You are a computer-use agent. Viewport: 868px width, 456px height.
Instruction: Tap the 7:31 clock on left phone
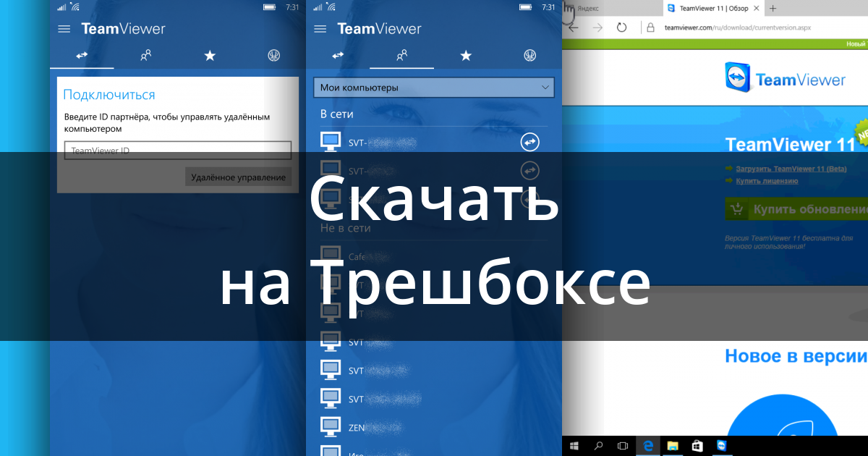pyautogui.click(x=292, y=7)
